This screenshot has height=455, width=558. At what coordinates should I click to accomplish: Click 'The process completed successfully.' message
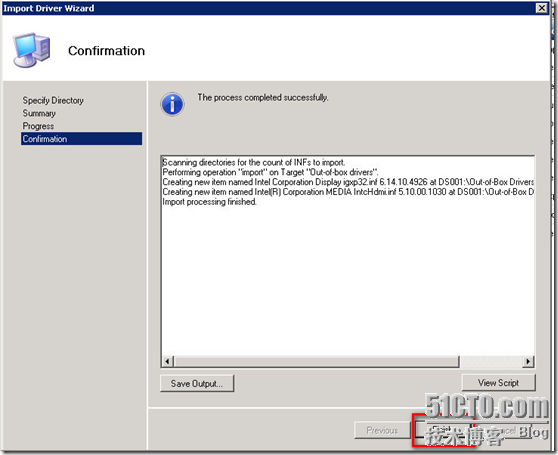coord(263,97)
